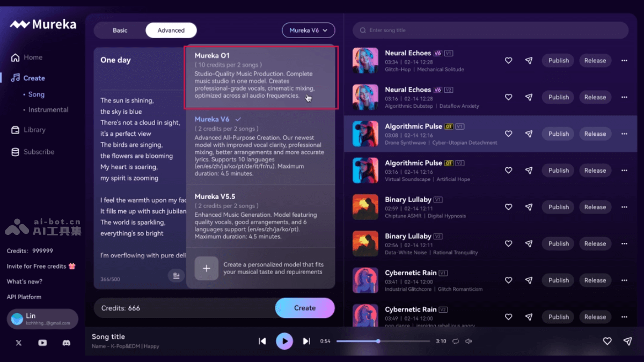
Task: Click the playback progress slider
Action: [378, 341]
